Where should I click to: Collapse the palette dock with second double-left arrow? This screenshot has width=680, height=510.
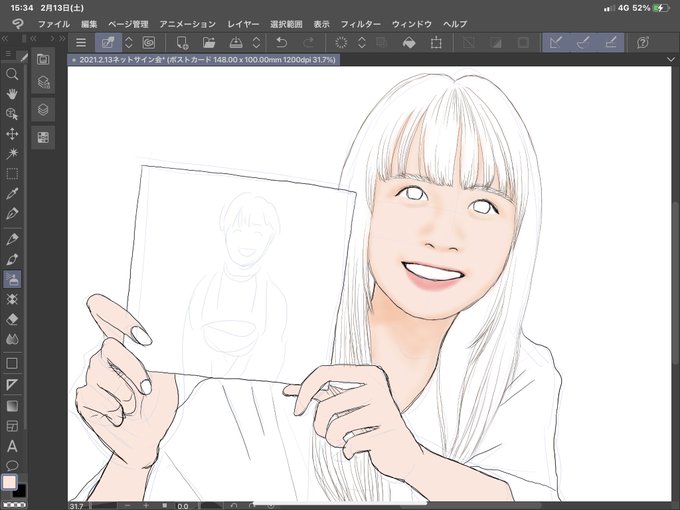tap(33, 39)
